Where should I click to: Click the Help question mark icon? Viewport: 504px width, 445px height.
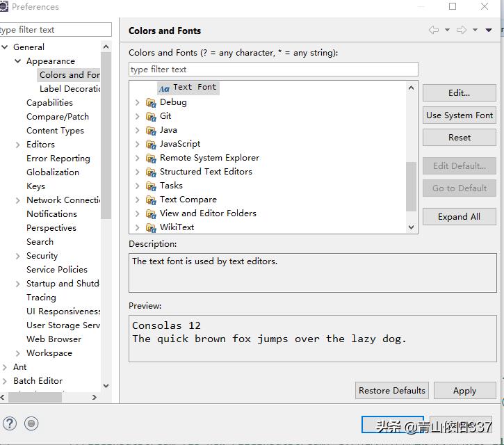(9, 423)
